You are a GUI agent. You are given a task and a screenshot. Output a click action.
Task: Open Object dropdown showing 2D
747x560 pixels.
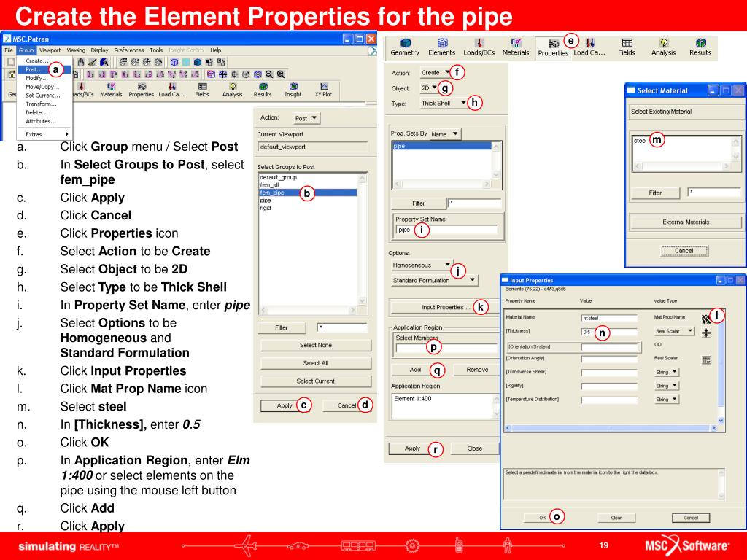tap(429, 88)
